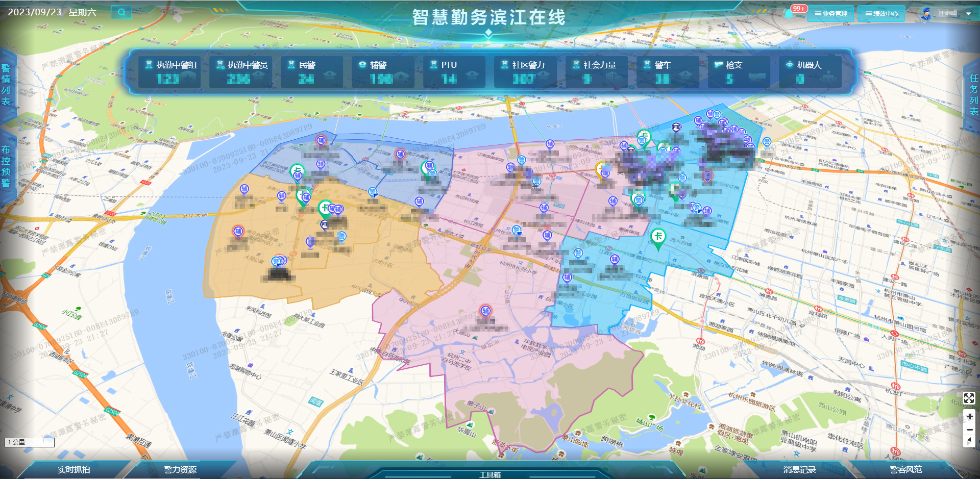
Task: Open the 业务管理 menu
Action: [x=830, y=14]
